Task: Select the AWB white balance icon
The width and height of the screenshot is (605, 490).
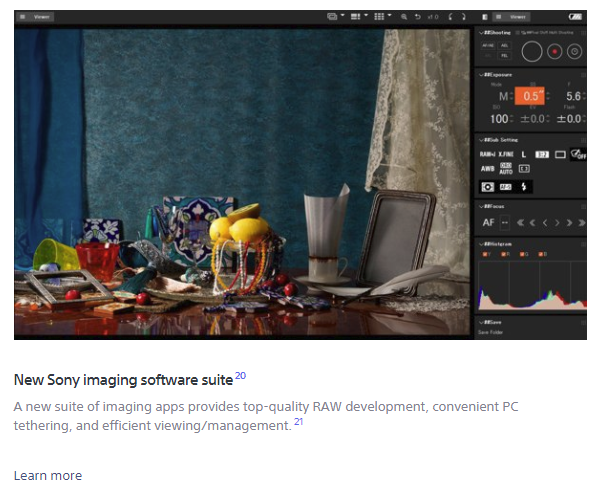Action: (487, 168)
